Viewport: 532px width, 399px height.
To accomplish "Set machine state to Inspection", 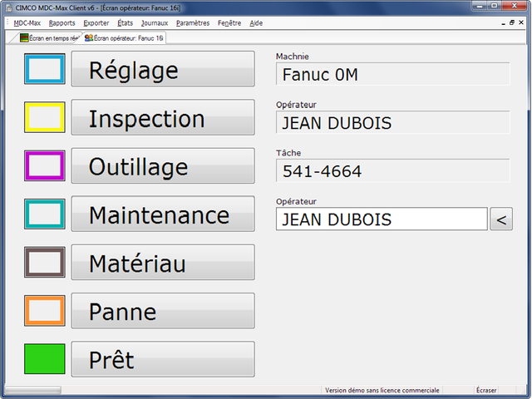I will pyautogui.click(x=163, y=117).
